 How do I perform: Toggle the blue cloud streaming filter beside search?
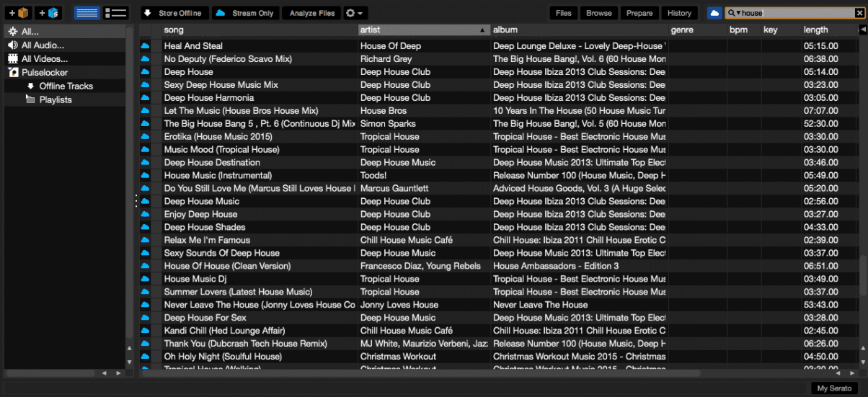[x=714, y=13]
